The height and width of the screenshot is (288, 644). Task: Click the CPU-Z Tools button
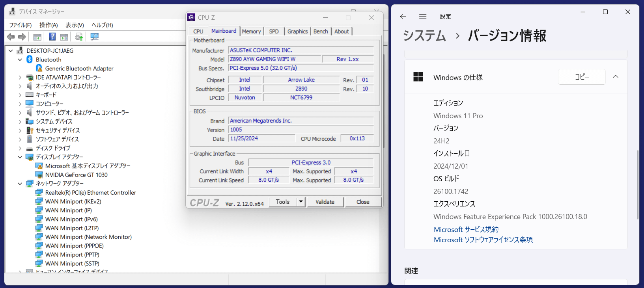point(283,202)
